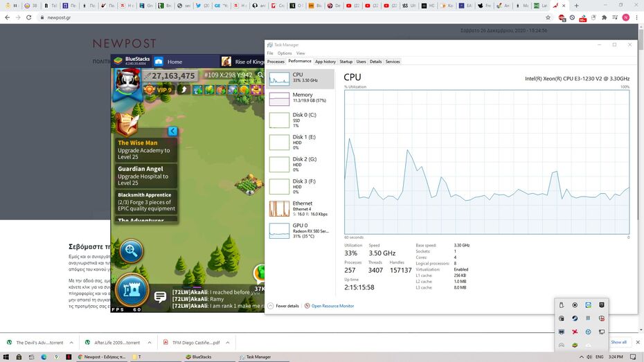Open The Wise Man quest entry
Screen dimensions: 644x362
click(146, 150)
